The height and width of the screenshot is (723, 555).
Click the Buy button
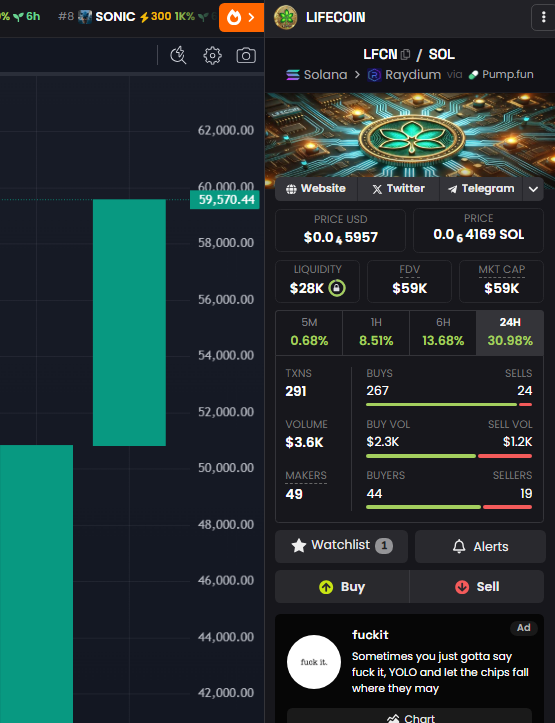pyautogui.click(x=342, y=587)
